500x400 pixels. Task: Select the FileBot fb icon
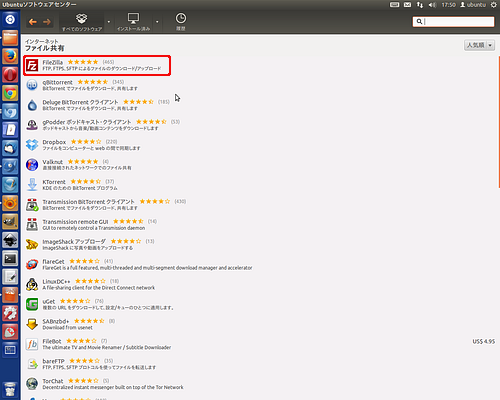point(32,344)
